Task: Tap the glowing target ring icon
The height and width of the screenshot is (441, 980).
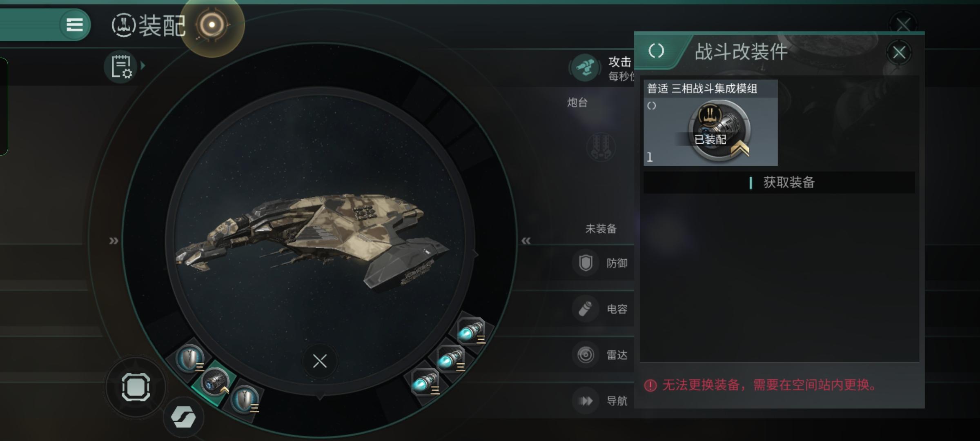Action: click(212, 25)
